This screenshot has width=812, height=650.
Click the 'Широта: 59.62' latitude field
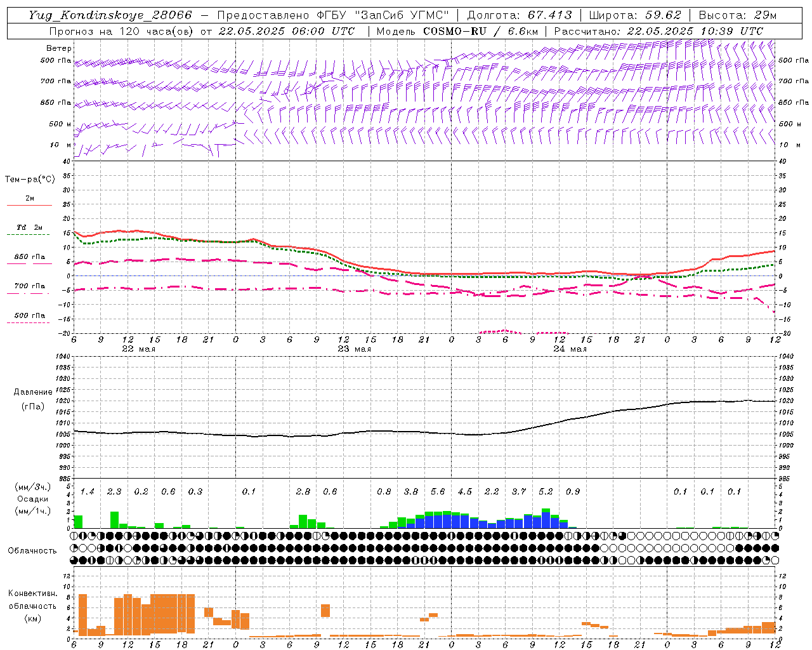[x=635, y=15]
